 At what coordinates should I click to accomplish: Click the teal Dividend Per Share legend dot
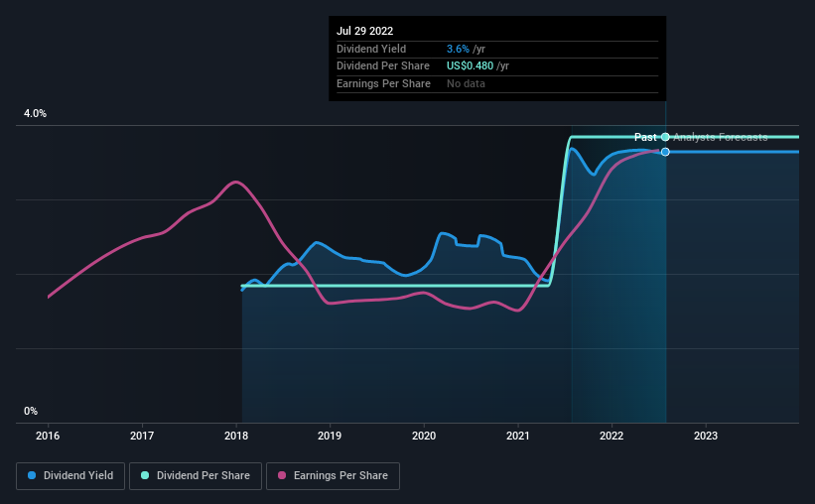click(x=145, y=475)
